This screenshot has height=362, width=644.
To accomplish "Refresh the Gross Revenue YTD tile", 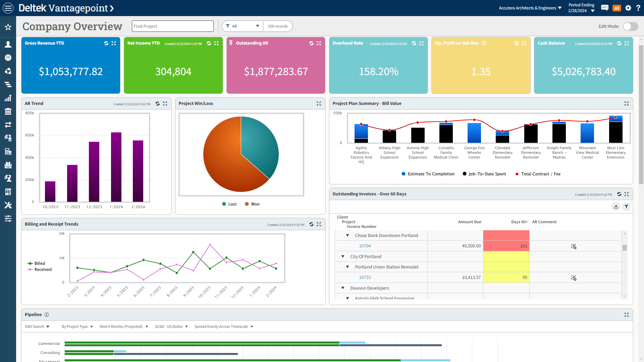I will pos(106,43).
